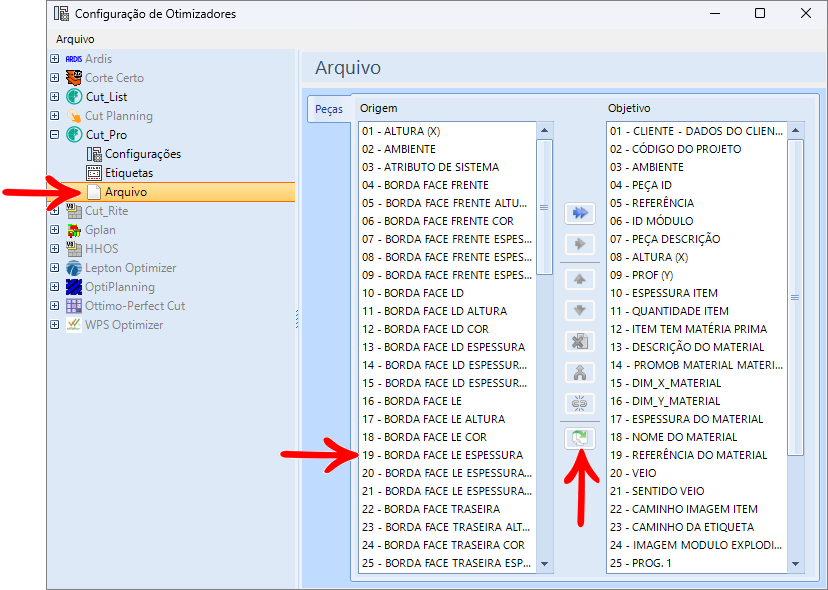Click the Cut_Pro globe icon

point(74,135)
